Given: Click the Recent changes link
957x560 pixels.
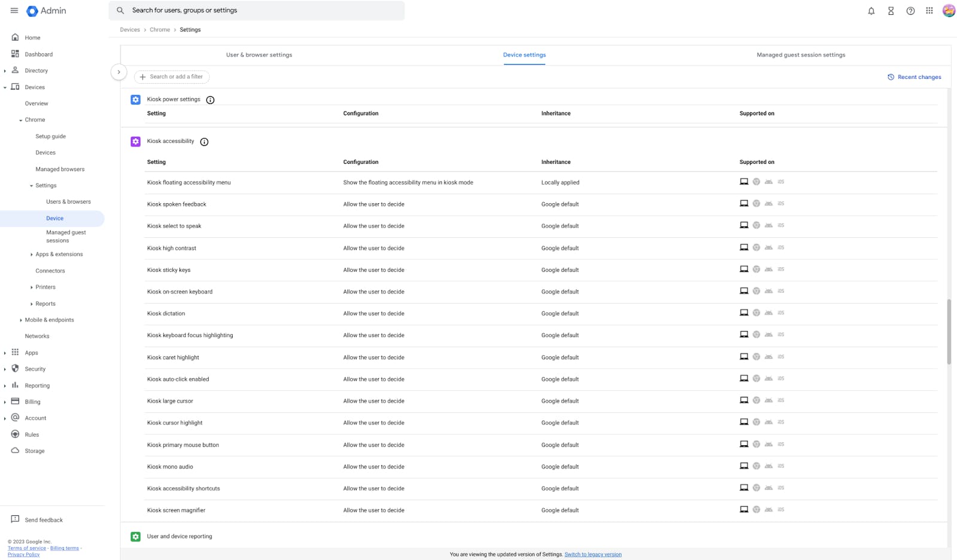Looking at the screenshot, I should pos(915,76).
